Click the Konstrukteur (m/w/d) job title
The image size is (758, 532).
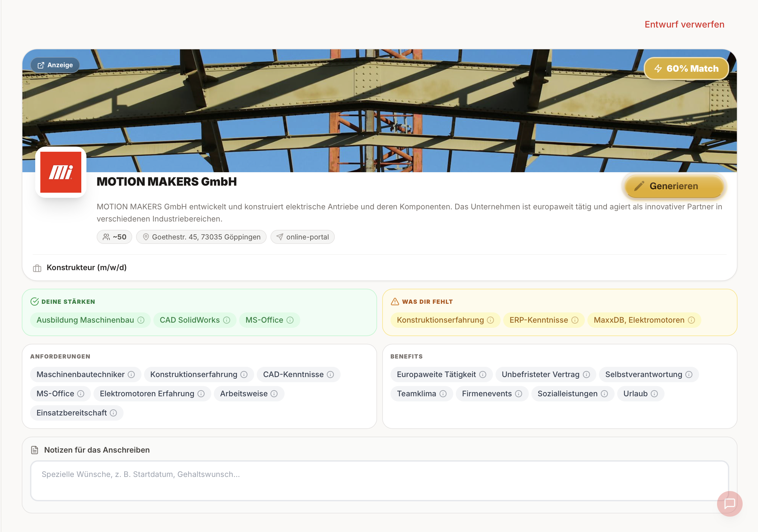86,267
